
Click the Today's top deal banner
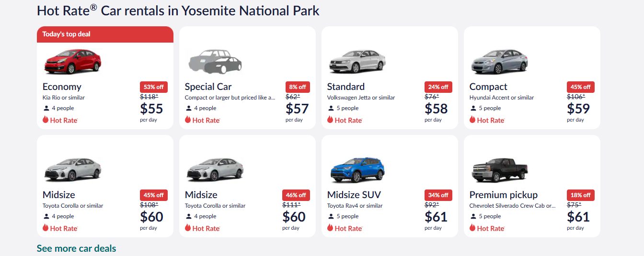tap(105, 34)
